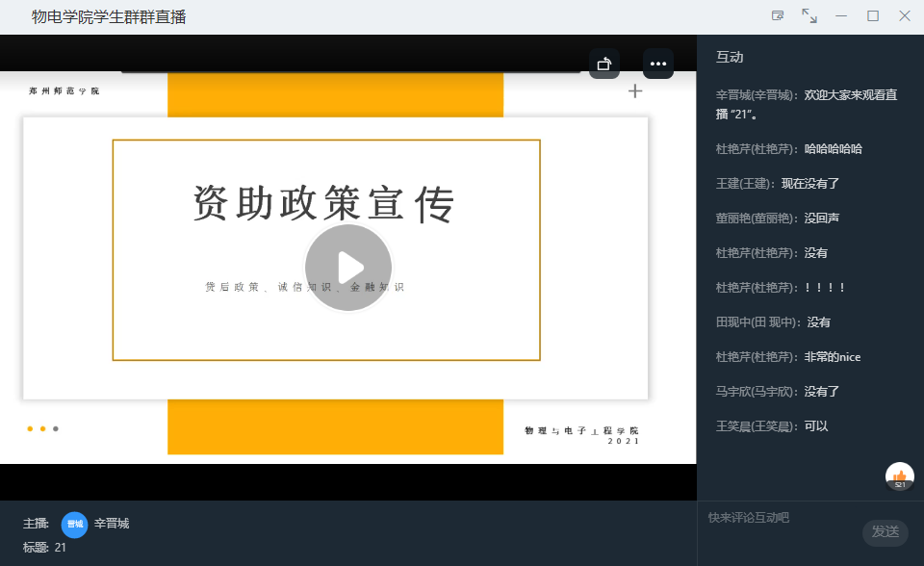This screenshot has height=566, width=924.
Task: Open the more options ellipsis menu on the video
Action: coord(658,64)
